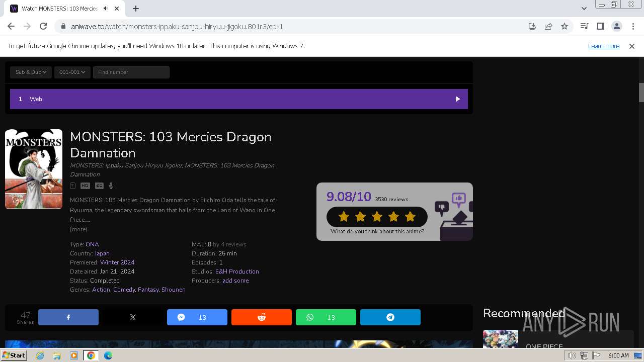Click the rating badge icon before HD
644x362 pixels.
pyautogui.click(x=73, y=186)
